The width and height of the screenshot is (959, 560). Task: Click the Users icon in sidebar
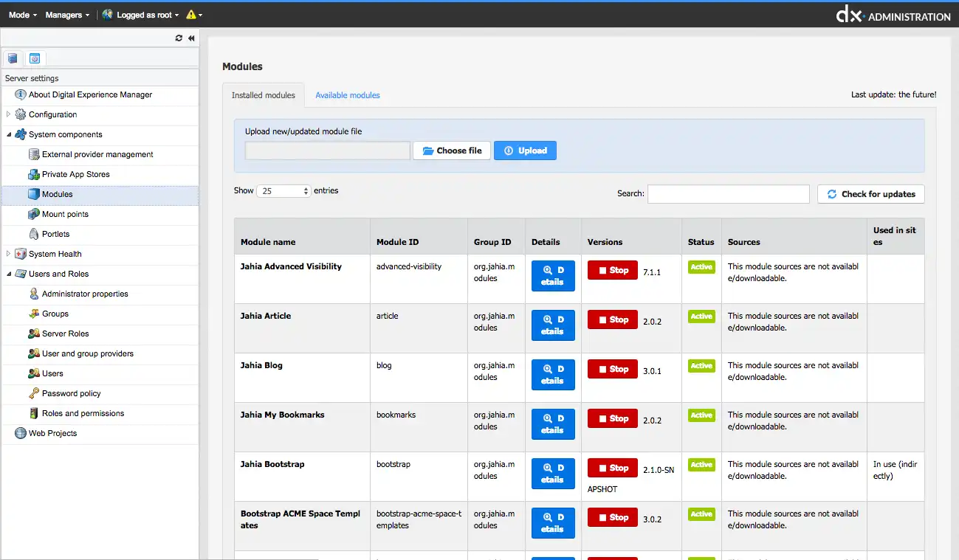(x=34, y=373)
